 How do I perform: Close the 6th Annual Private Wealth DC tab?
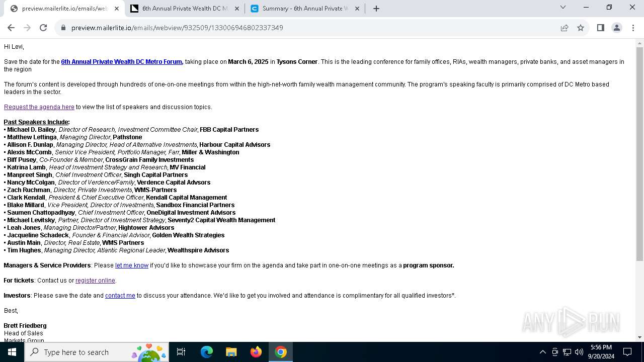coord(236,8)
